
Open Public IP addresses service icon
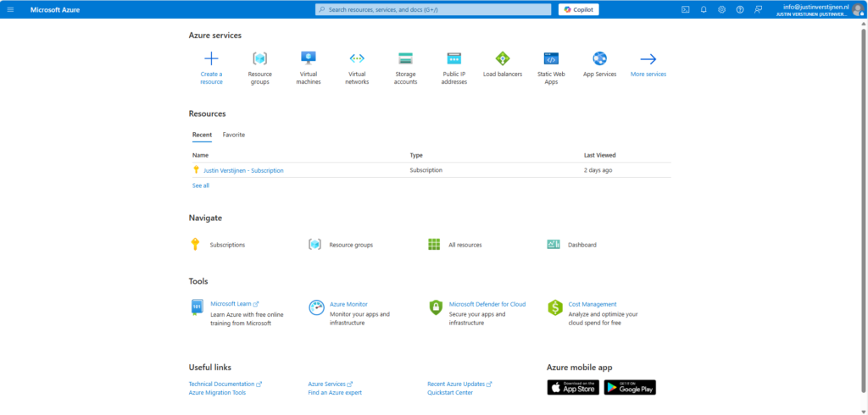tap(453, 59)
